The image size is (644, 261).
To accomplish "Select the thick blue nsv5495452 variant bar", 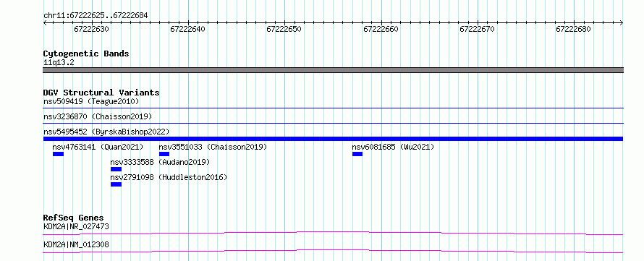I will [333, 139].
